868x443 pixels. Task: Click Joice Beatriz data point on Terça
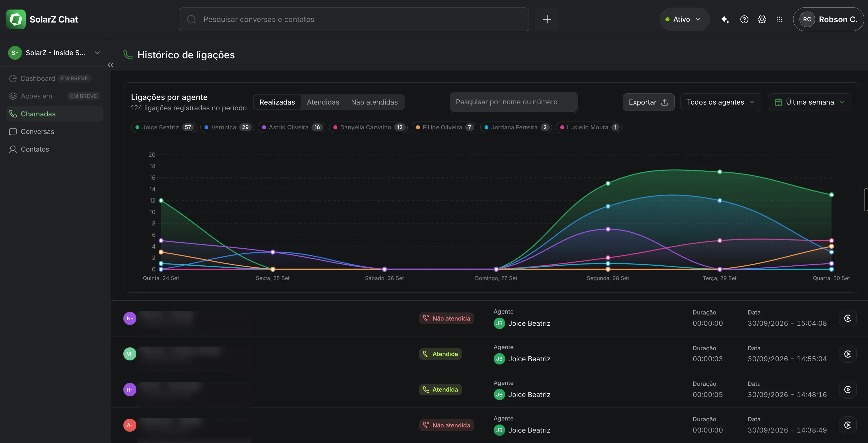point(719,172)
